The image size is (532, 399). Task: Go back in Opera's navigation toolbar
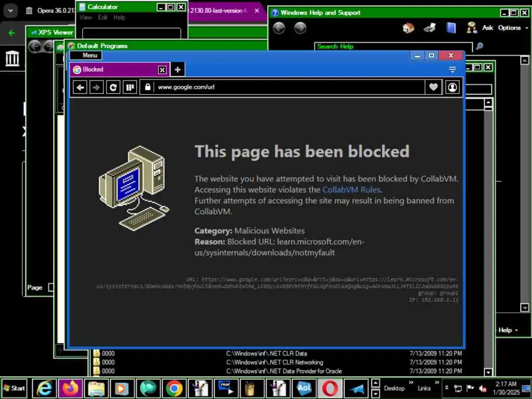[x=80, y=87]
